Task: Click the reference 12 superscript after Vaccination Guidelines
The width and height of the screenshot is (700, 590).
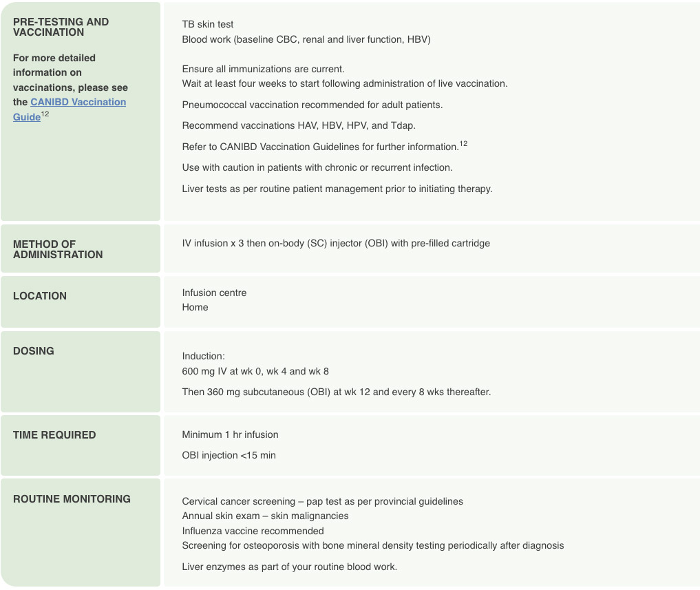Action: (463, 144)
